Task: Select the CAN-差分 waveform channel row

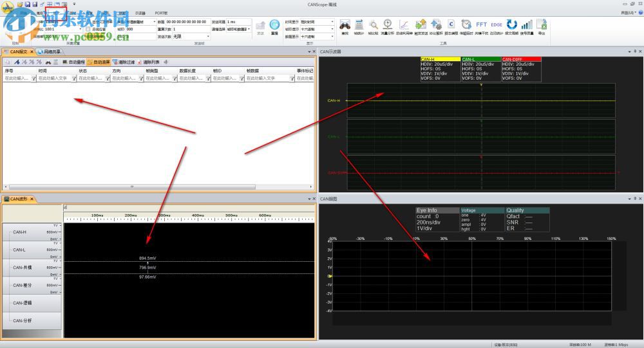Action: point(32,285)
